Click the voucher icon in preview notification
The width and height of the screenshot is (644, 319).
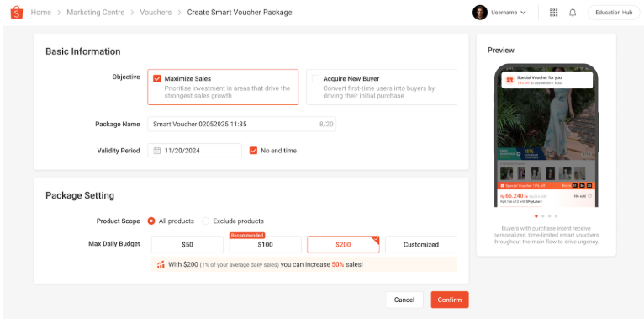point(509,80)
